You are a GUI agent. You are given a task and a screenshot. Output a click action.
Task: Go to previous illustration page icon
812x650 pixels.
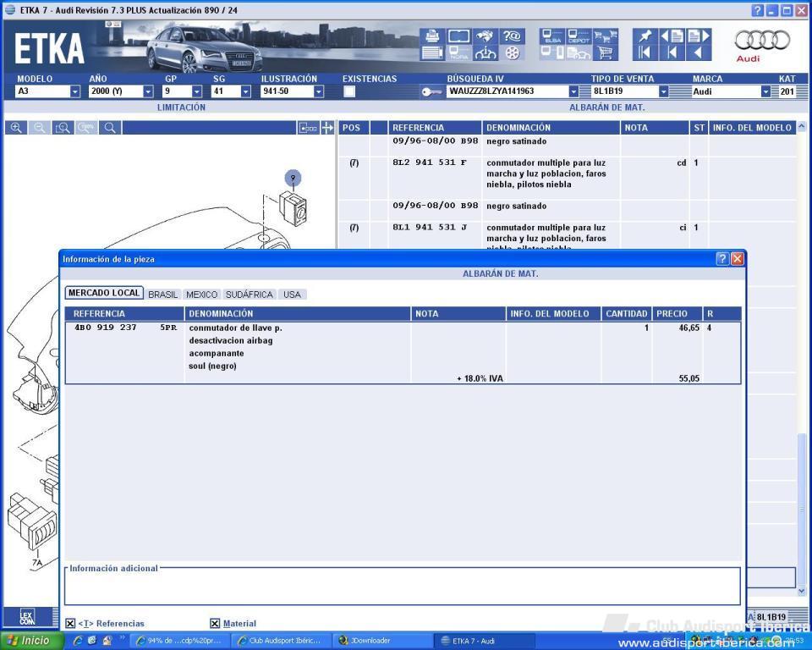pos(672,36)
